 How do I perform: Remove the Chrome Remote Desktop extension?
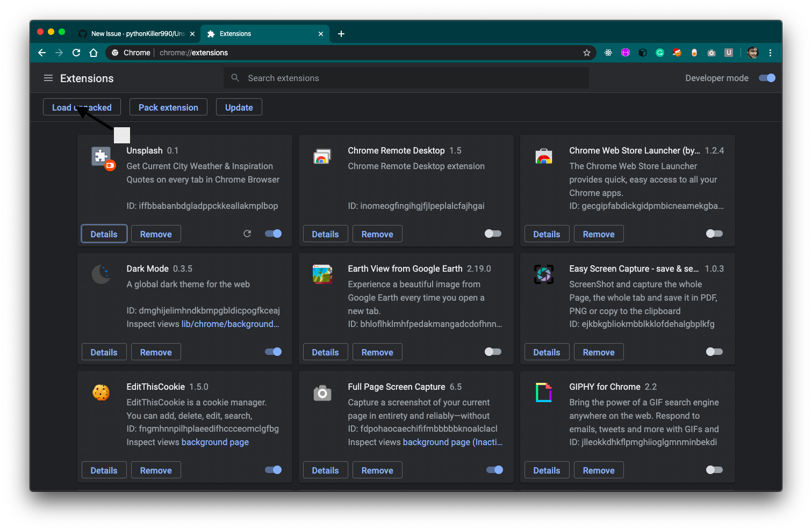pos(377,234)
